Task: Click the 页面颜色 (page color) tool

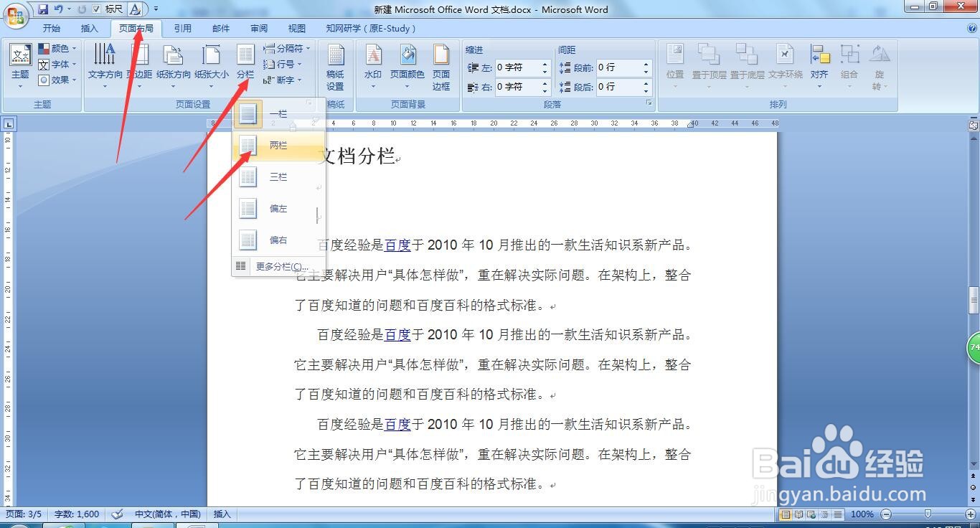Action: click(x=407, y=65)
